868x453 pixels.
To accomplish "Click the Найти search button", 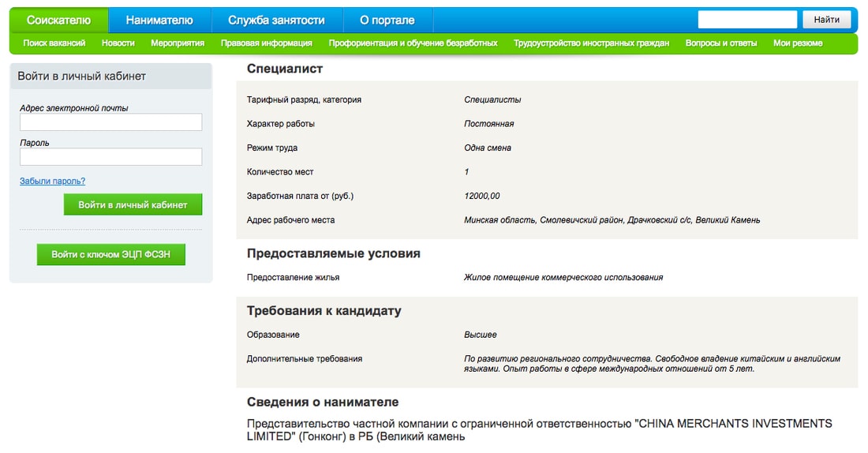I will 826,20.
